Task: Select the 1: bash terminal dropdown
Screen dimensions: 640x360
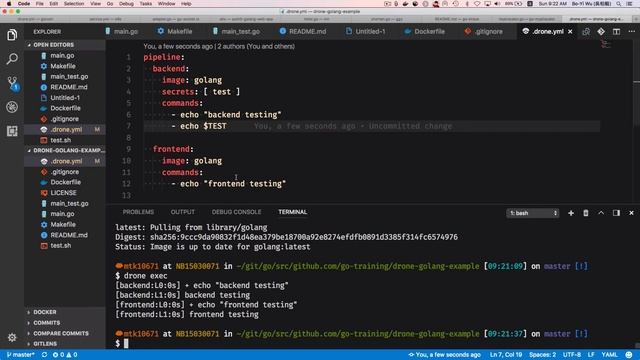Action: click(533, 213)
